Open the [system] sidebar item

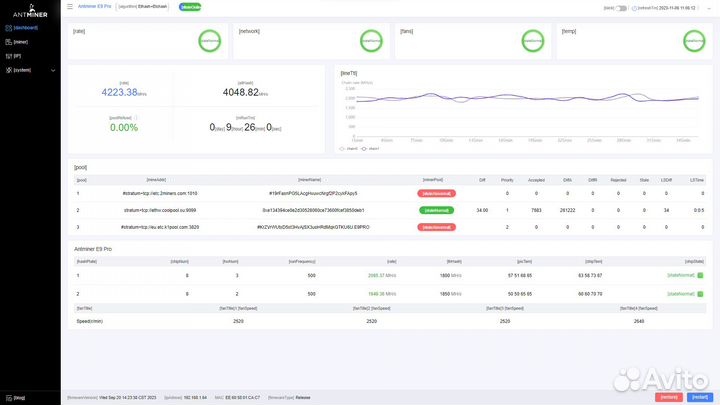click(22, 70)
